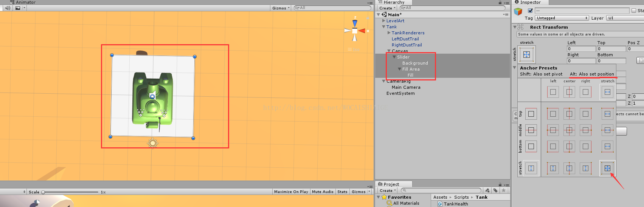Collapse the Tank tree node
The height and width of the screenshot is (207, 644).
[x=384, y=27]
